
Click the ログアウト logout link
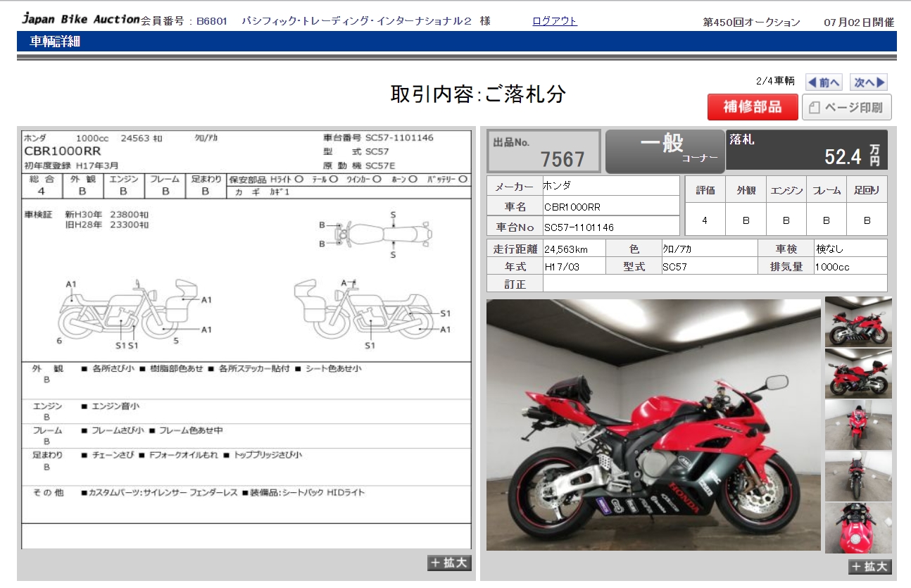(555, 21)
